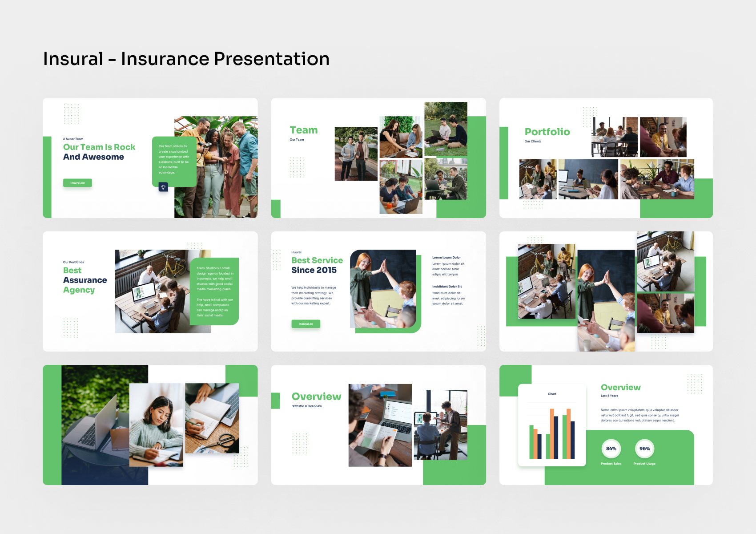The width and height of the screenshot is (756, 534).
Task: Click the lightbulb icon on the first slide
Action: [163, 187]
